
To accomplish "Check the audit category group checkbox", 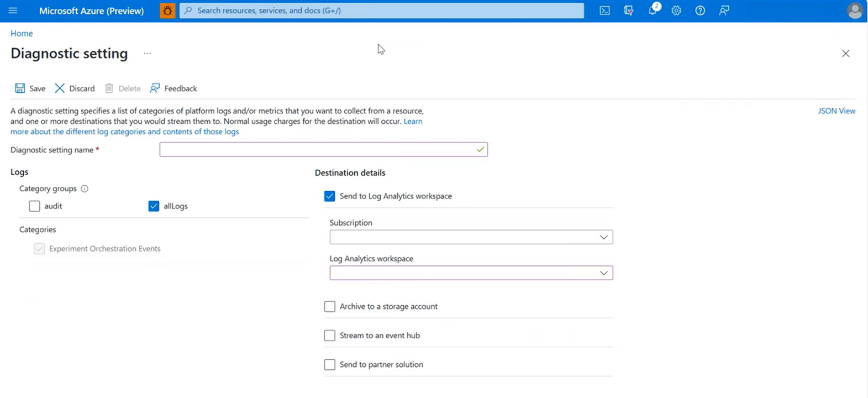I will (35, 206).
